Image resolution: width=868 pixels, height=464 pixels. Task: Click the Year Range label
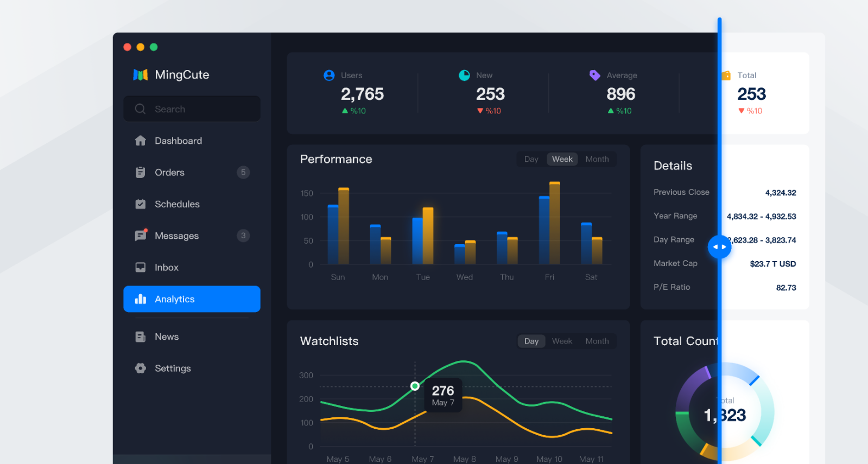pyautogui.click(x=675, y=216)
